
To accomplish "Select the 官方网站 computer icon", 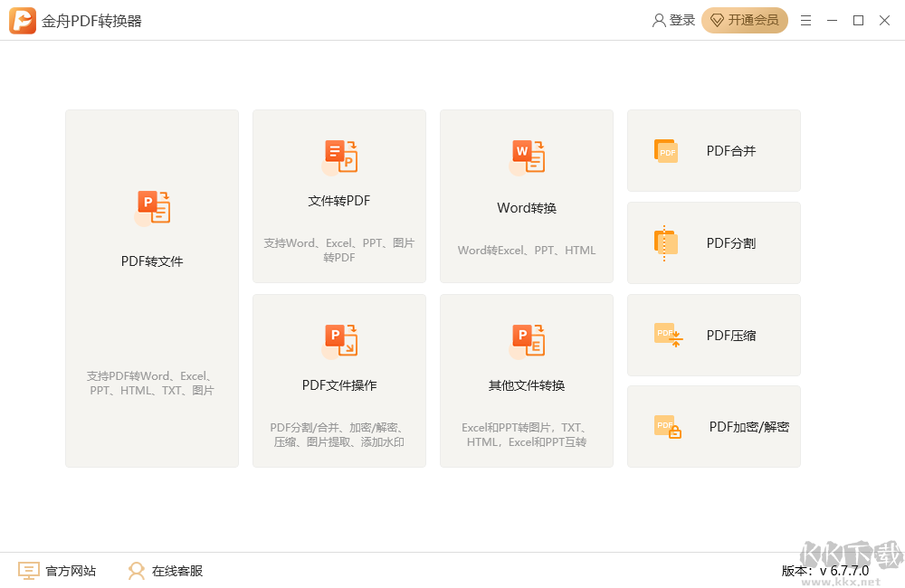I will tap(28, 571).
